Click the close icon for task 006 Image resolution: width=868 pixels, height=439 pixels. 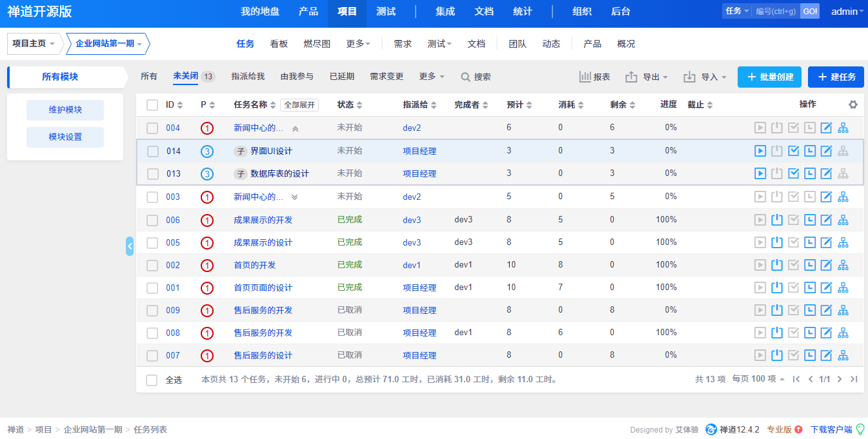coord(777,220)
